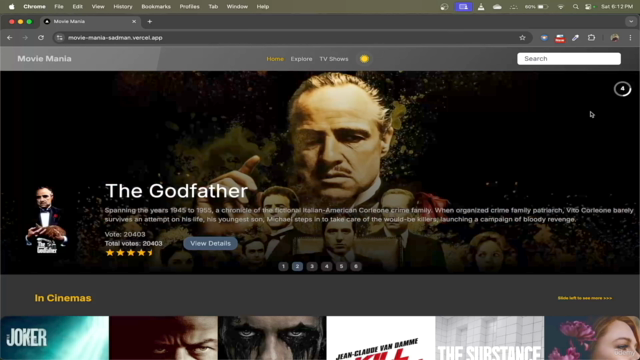
Task: Open the Tab menu
Action: tap(213, 7)
